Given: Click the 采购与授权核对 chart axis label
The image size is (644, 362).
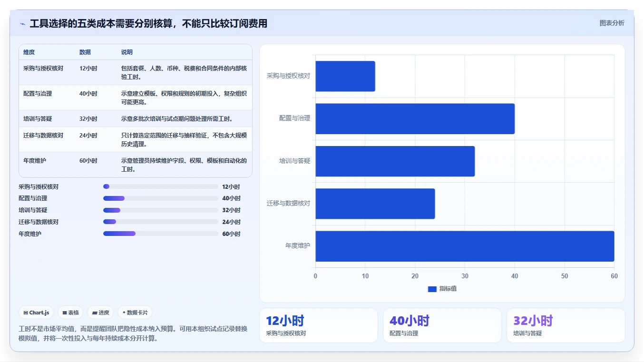Looking at the screenshot, I should 289,76.
